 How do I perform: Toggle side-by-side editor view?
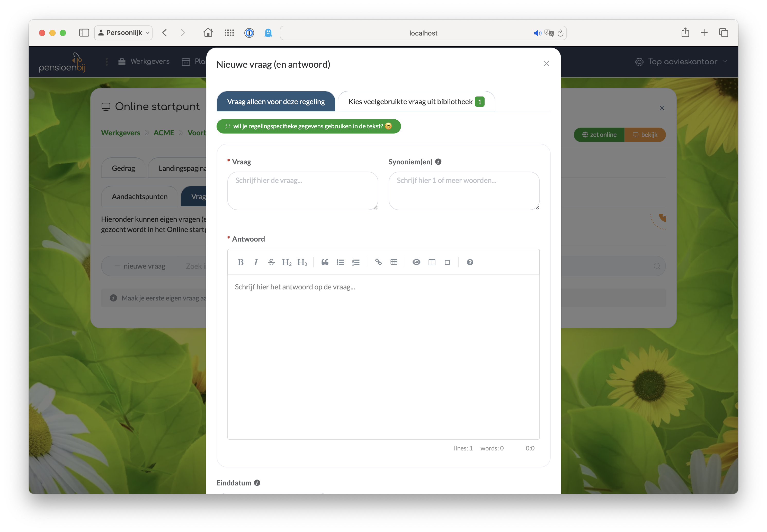point(432,262)
